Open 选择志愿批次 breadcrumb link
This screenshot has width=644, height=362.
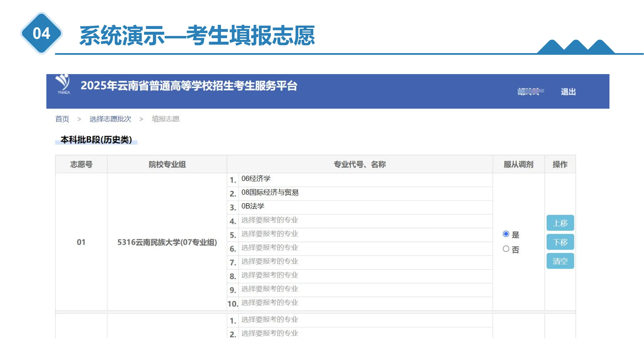(110, 119)
